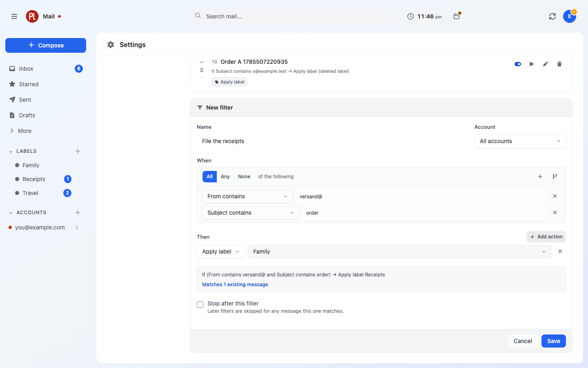Screen dimensions: 588x368
Task: Delete the Order A filter
Action: 559,64
